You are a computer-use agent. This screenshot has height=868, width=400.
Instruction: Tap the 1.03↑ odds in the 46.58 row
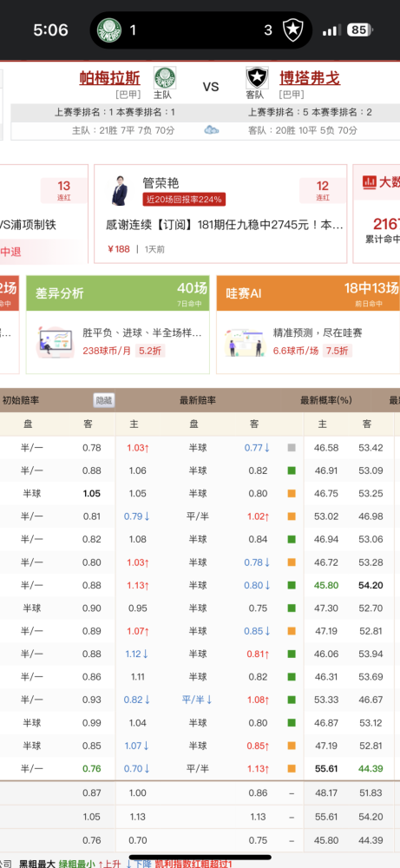138,447
